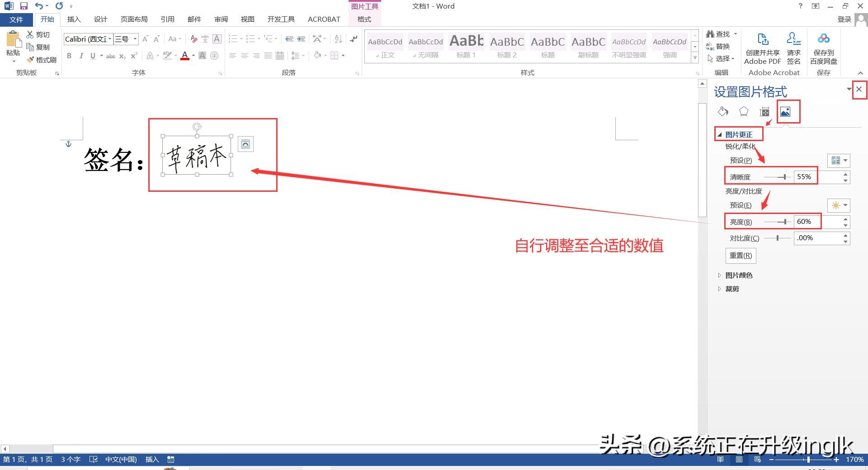Click the borders icon
This screenshot has width=868, height=470.
[x=334, y=55]
